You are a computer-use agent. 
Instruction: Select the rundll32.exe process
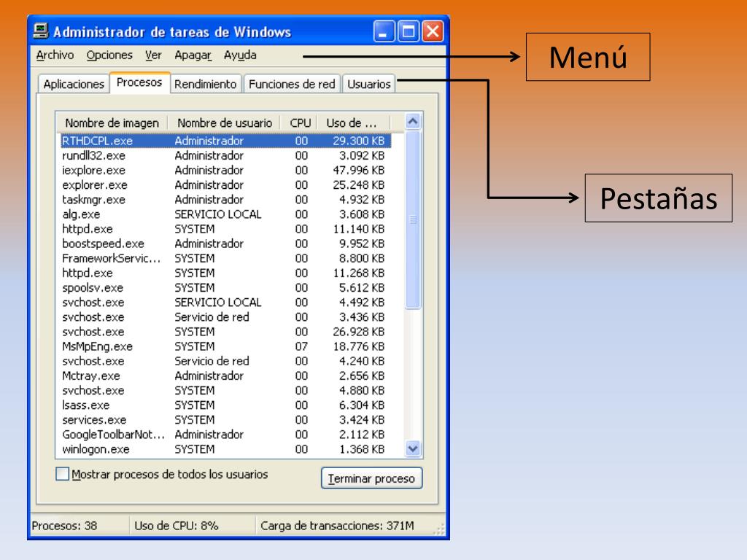[226, 156]
